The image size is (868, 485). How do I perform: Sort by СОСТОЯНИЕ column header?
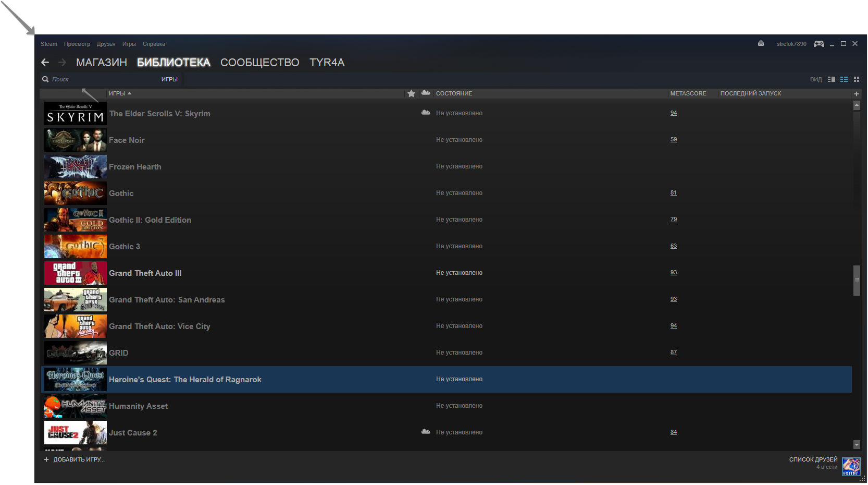click(454, 93)
